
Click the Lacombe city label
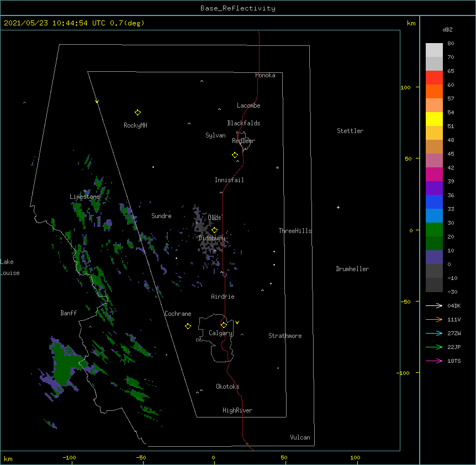(x=248, y=105)
